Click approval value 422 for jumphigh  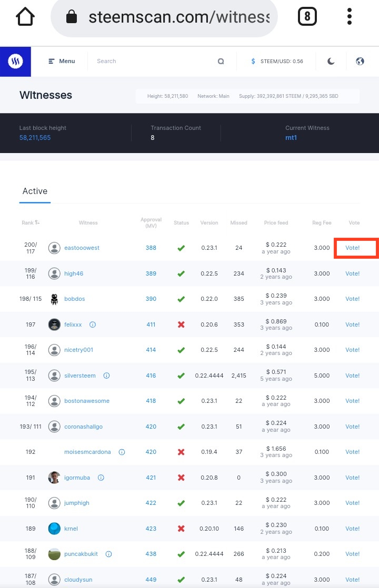click(x=151, y=503)
